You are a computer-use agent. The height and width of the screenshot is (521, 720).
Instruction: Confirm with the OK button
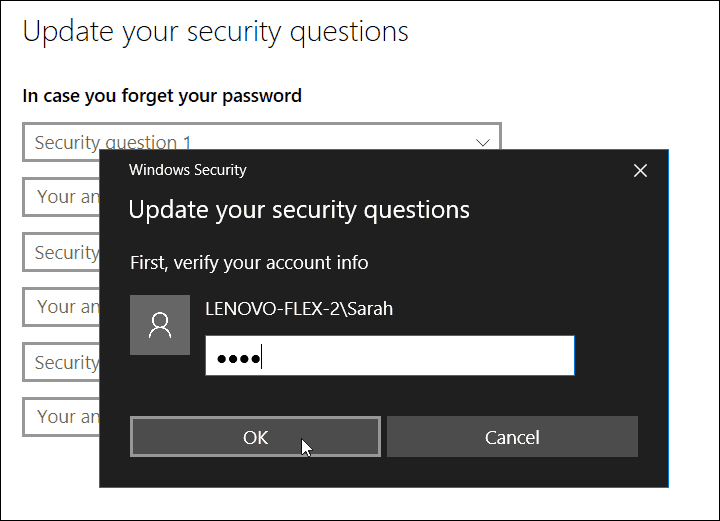(255, 437)
